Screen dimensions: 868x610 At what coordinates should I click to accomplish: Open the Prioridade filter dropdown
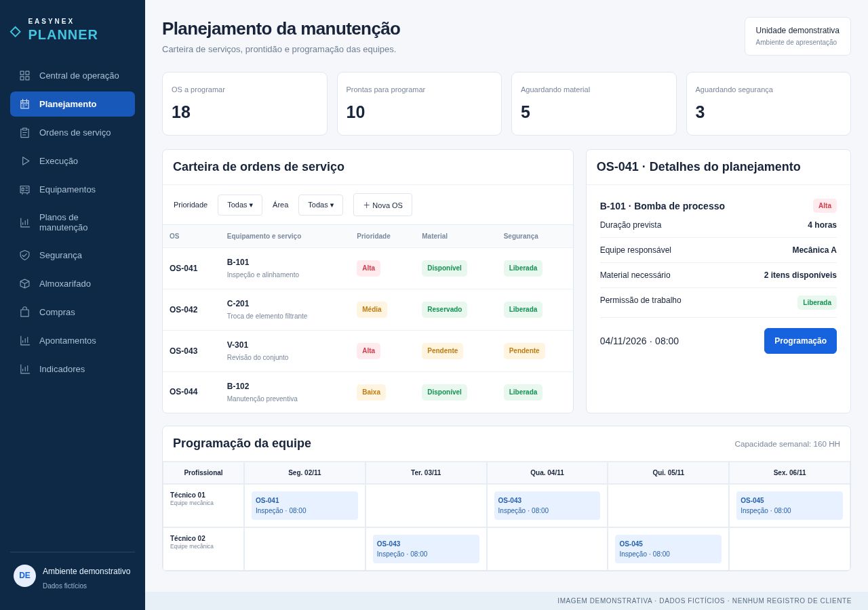point(240,205)
